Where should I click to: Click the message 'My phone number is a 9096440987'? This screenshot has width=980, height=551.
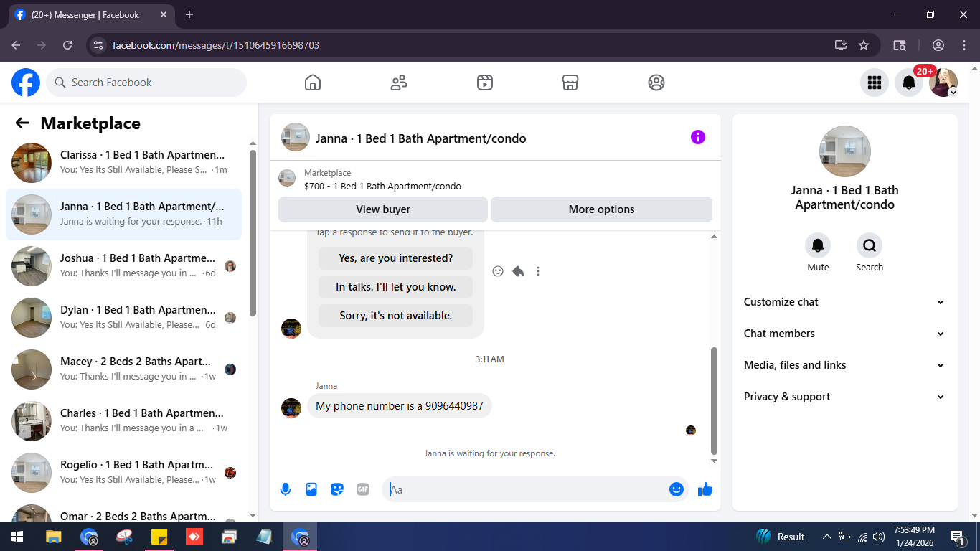tap(400, 406)
